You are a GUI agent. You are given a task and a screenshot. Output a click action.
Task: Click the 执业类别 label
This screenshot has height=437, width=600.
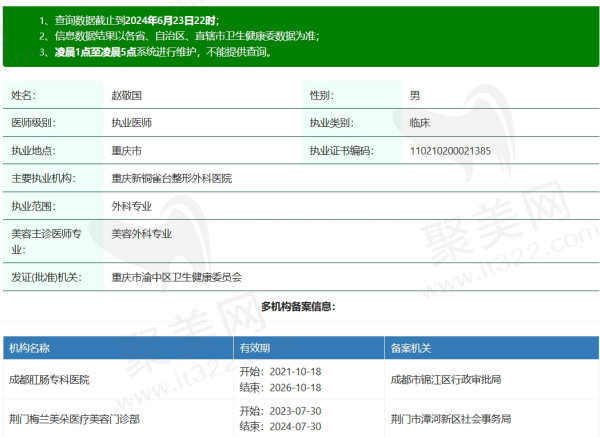332,123
